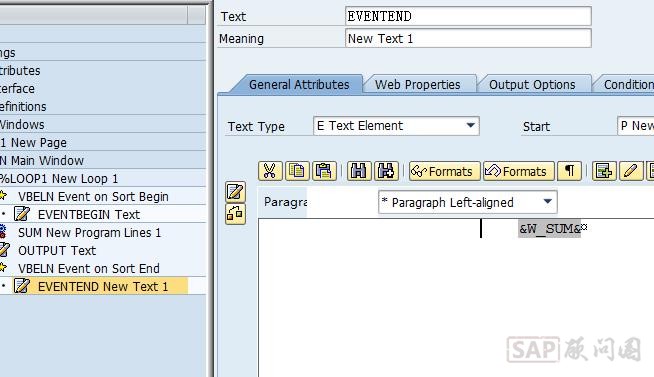The width and height of the screenshot is (654, 377).
Task: Click the Meaning field New Text 1
Action: coord(468,38)
